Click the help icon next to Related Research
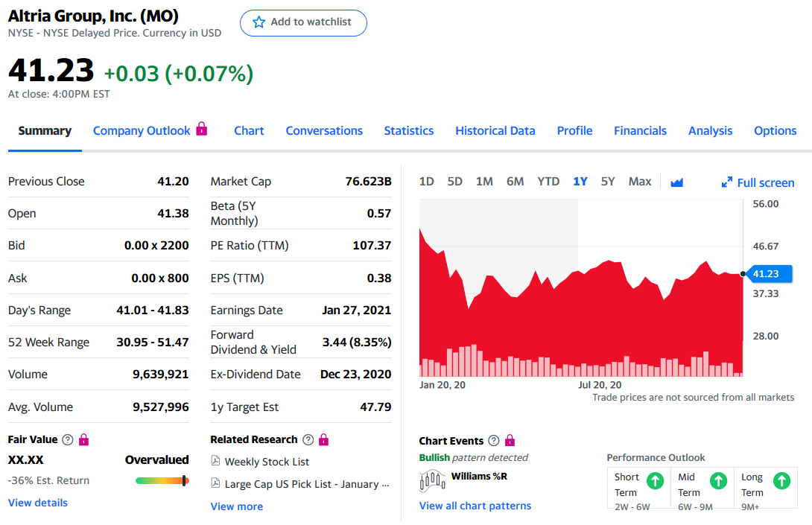812x525 pixels. coord(308,439)
